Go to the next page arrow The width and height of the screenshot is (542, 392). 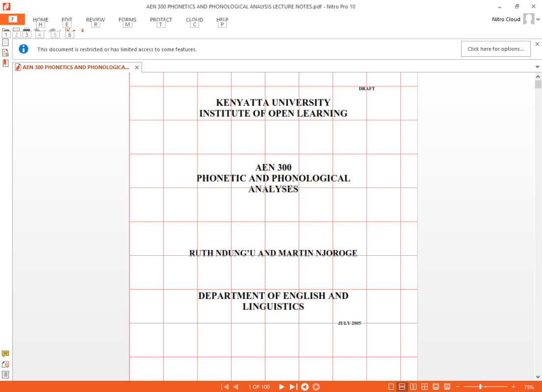click(282, 387)
